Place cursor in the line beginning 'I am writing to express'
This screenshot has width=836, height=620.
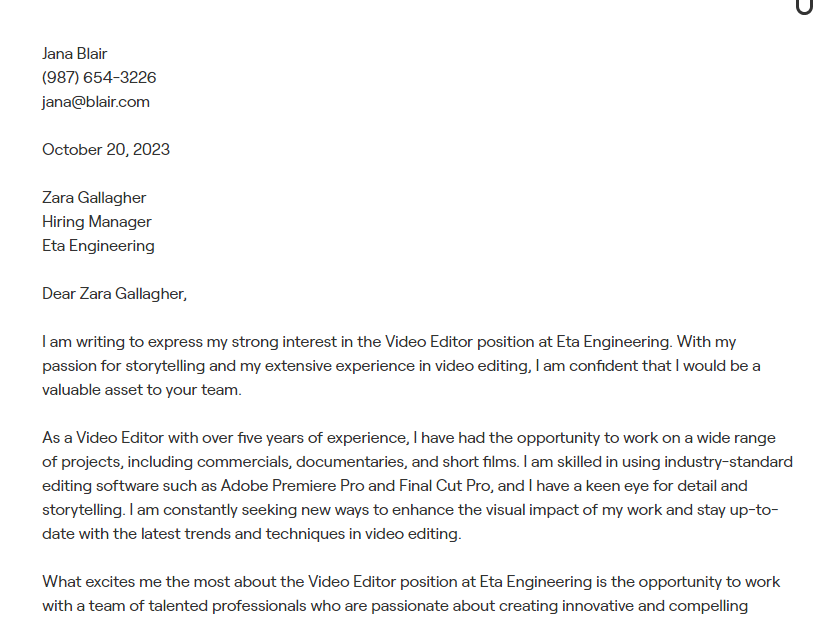point(389,342)
